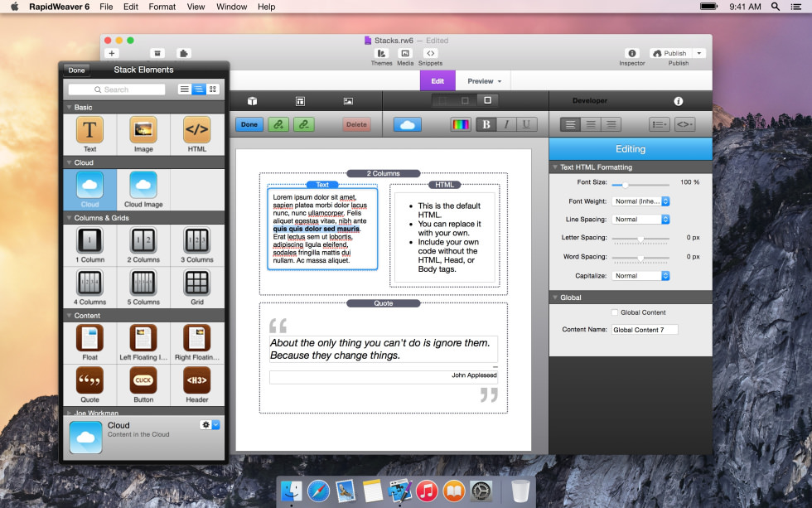
Task: Open the File menu
Action: coord(106,7)
